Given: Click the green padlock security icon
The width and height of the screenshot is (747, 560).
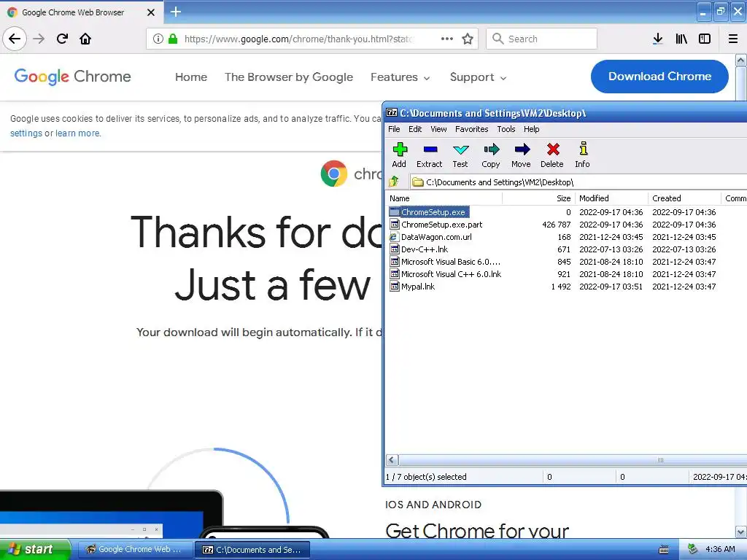Looking at the screenshot, I should tap(173, 39).
